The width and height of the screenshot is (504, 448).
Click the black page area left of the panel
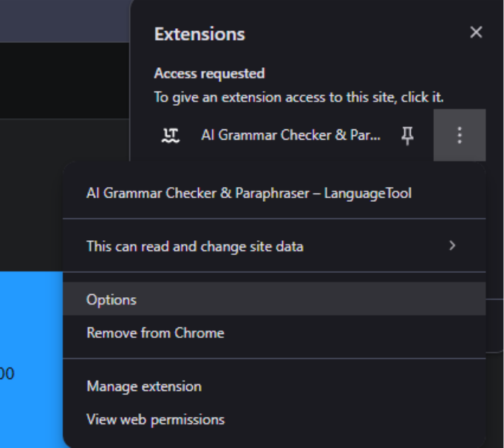coord(64,81)
